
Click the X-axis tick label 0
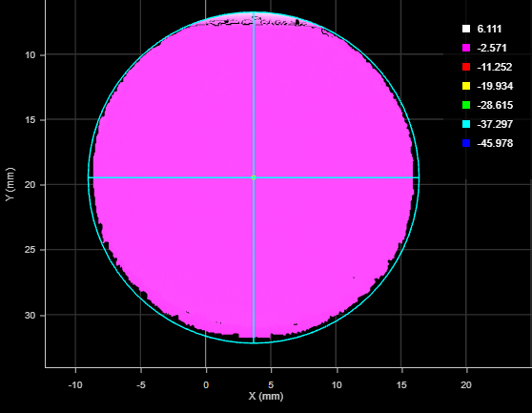(206, 384)
